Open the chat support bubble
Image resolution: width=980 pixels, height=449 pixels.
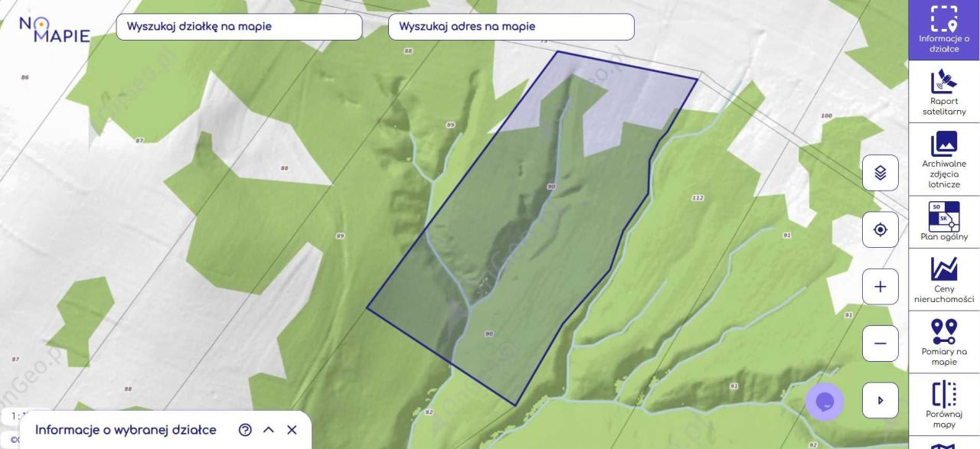pyautogui.click(x=825, y=402)
